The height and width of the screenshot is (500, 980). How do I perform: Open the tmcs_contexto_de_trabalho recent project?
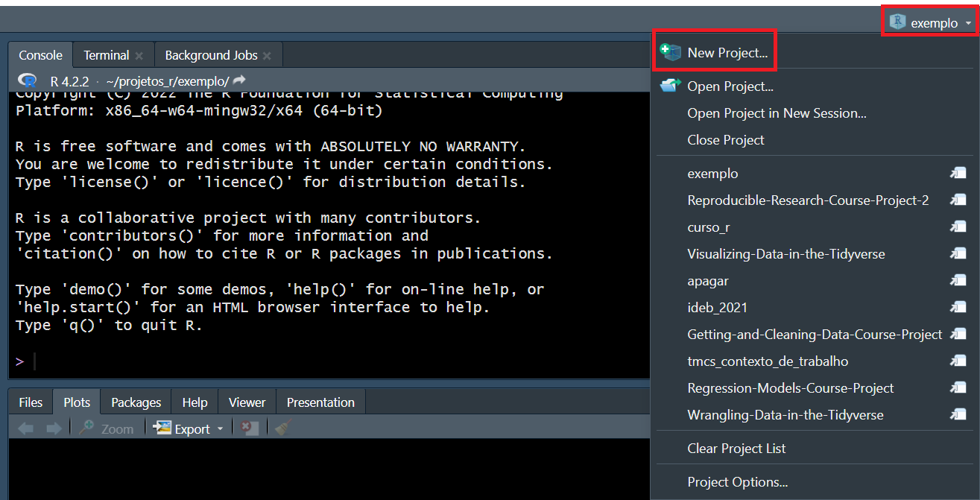768,361
